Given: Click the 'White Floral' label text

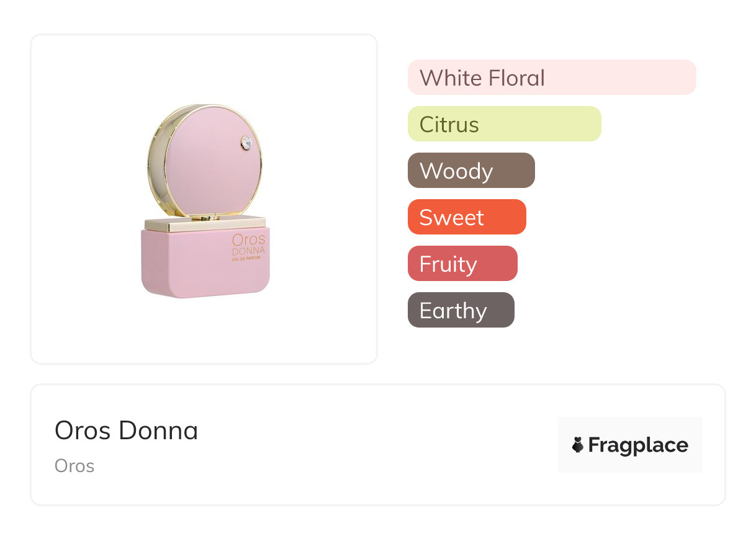Looking at the screenshot, I should 482,78.
